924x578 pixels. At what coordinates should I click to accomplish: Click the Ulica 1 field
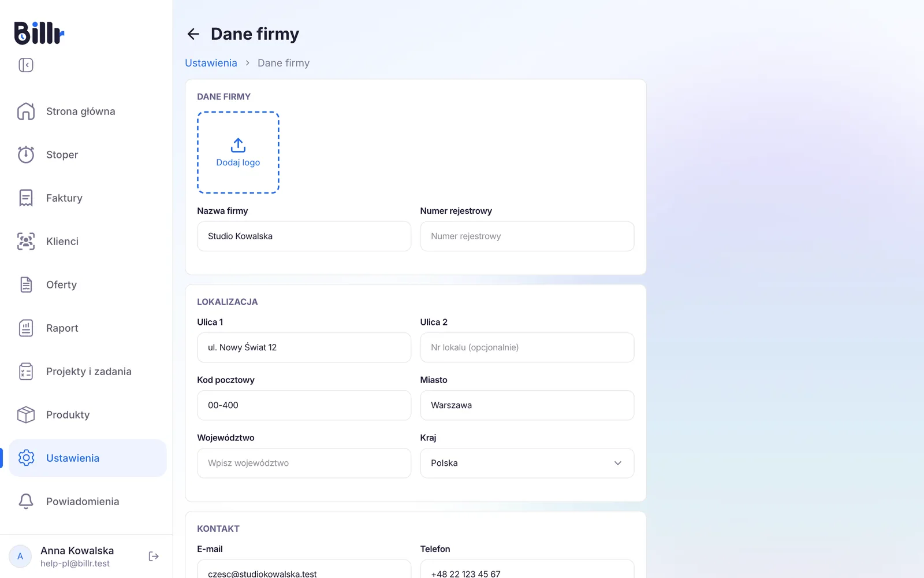304,347
